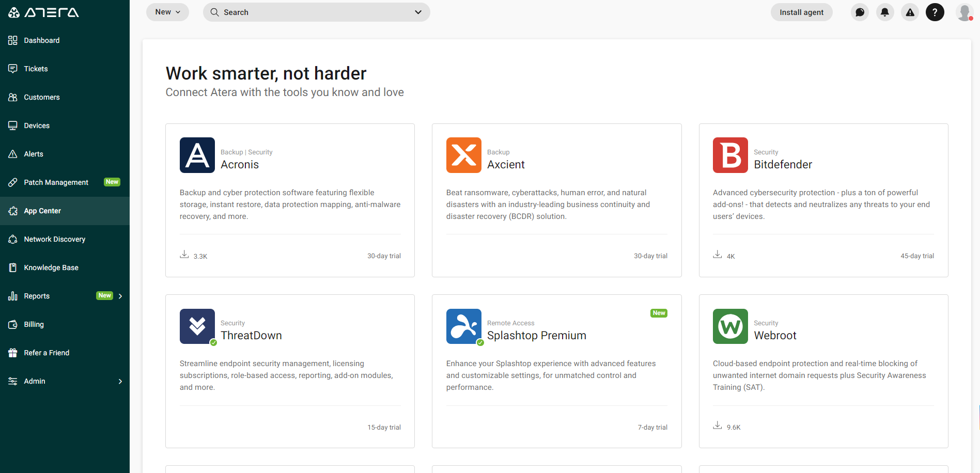Click Webroot download count icon
This screenshot has width=980, height=473.
[718, 425]
